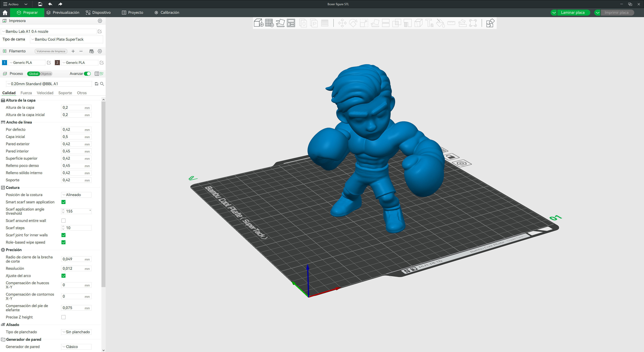Image resolution: width=644 pixels, height=352 pixels.
Task: Undo the last action
Action: point(50,4)
